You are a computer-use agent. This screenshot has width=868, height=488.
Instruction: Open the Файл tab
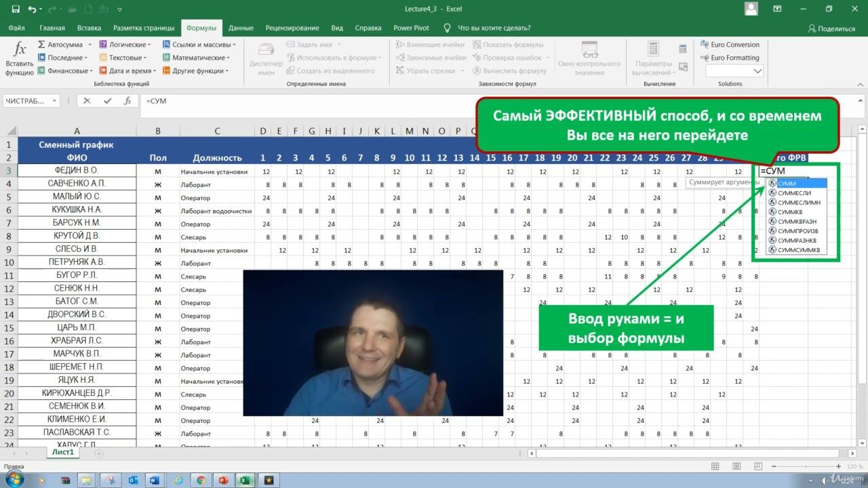point(17,28)
